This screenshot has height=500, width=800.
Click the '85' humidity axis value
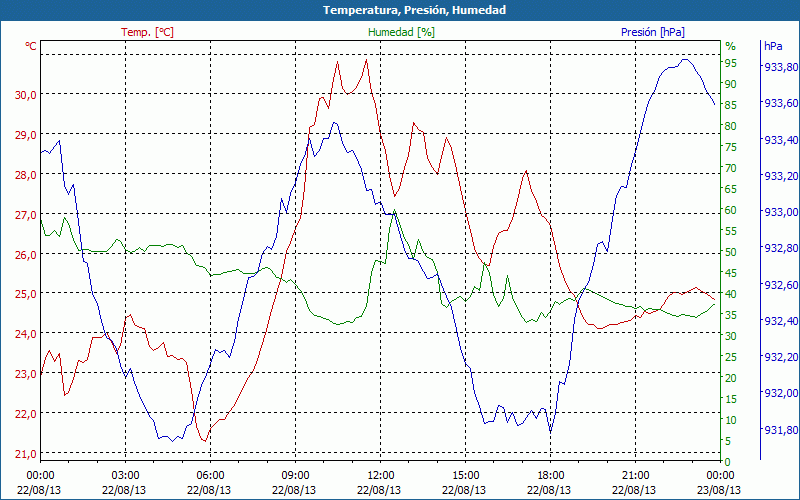731,105
